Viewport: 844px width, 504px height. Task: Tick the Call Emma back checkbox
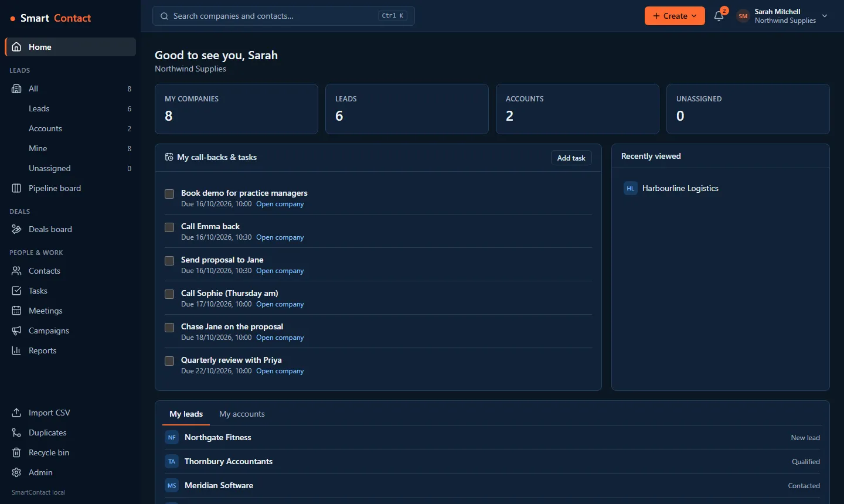click(x=169, y=227)
